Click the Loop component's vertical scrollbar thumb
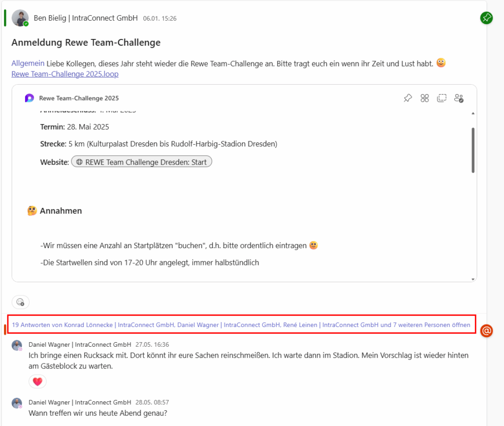 coord(473,150)
